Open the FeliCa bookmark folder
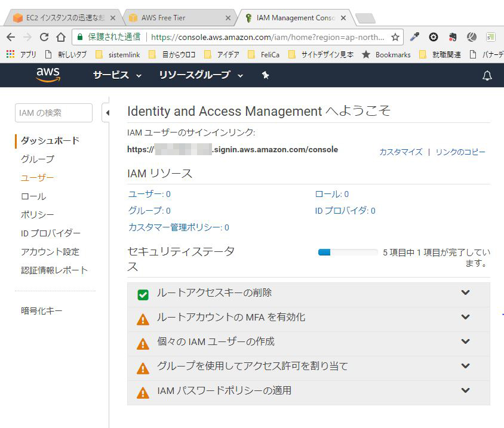The width and height of the screenshot is (504, 428). [264, 55]
